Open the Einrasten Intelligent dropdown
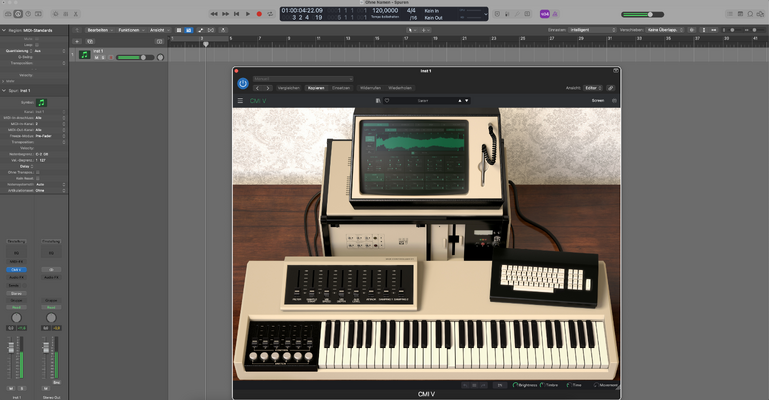The width and height of the screenshot is (769, 400). click(592, 30)
